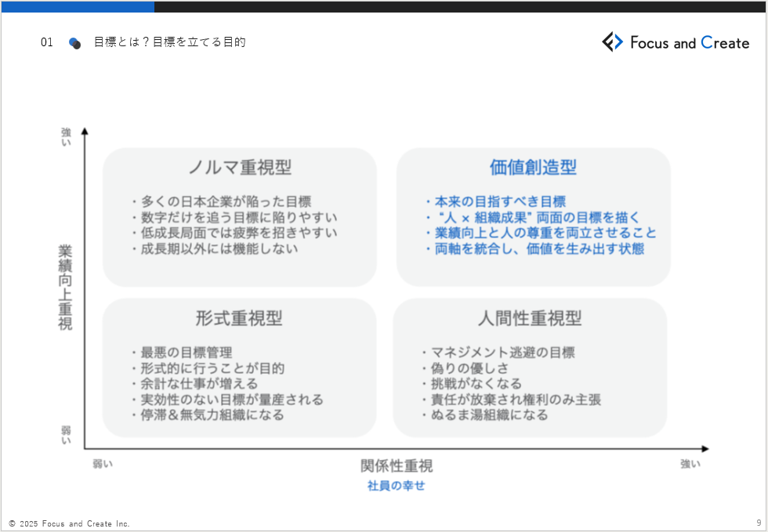Click the bullet ぬるま湯組織になる
Screen dimensions: 768x532
point(490,414)
